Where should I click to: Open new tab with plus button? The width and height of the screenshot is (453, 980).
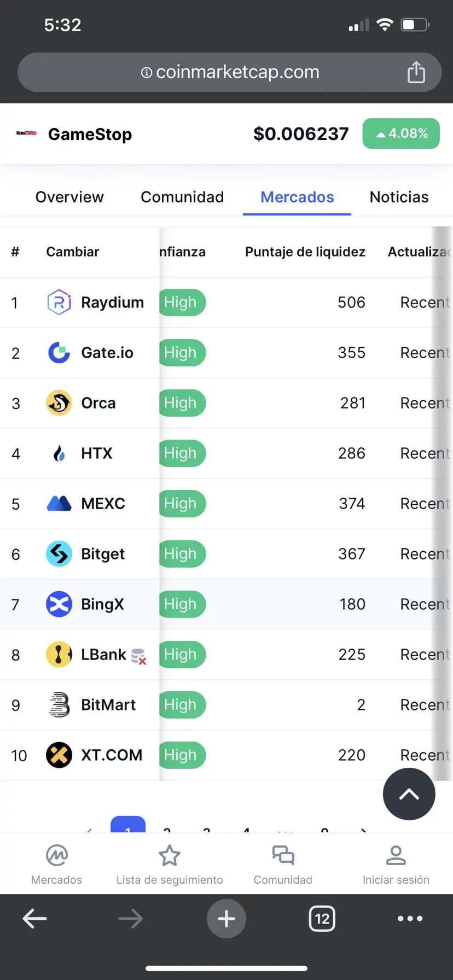pos(226,919)
